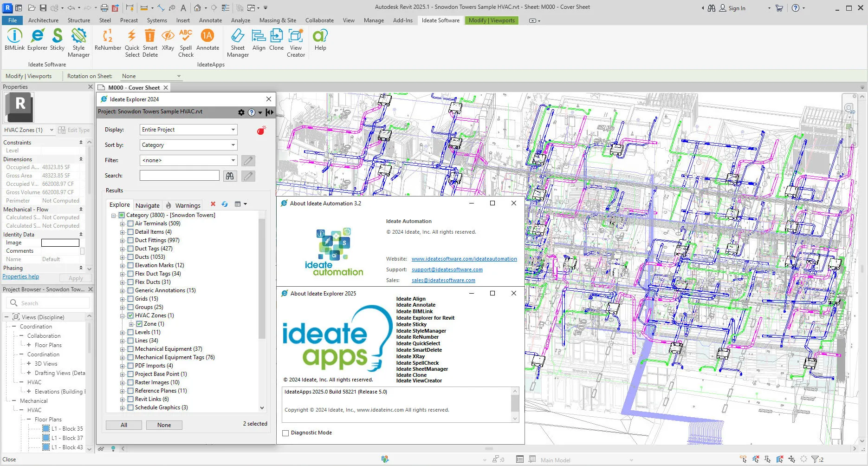Enable Diagnostic Mode checkbox
This screenshot has width=868, height=466.
pos(285,433)
